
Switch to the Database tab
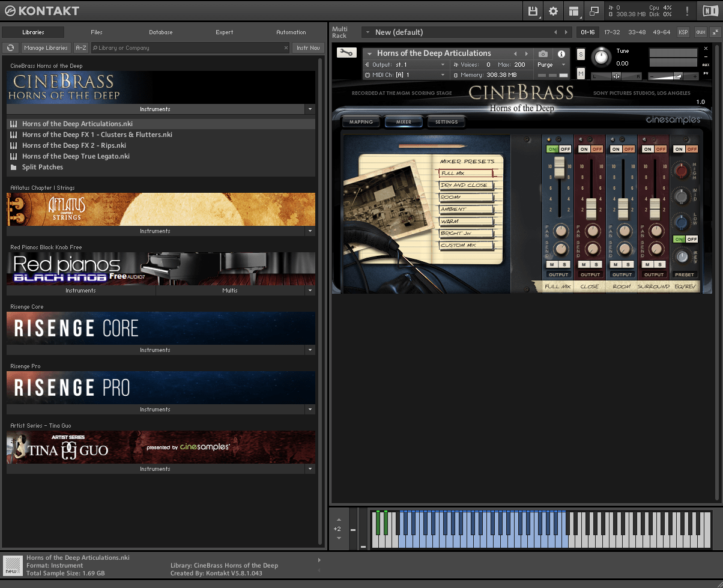161,32
